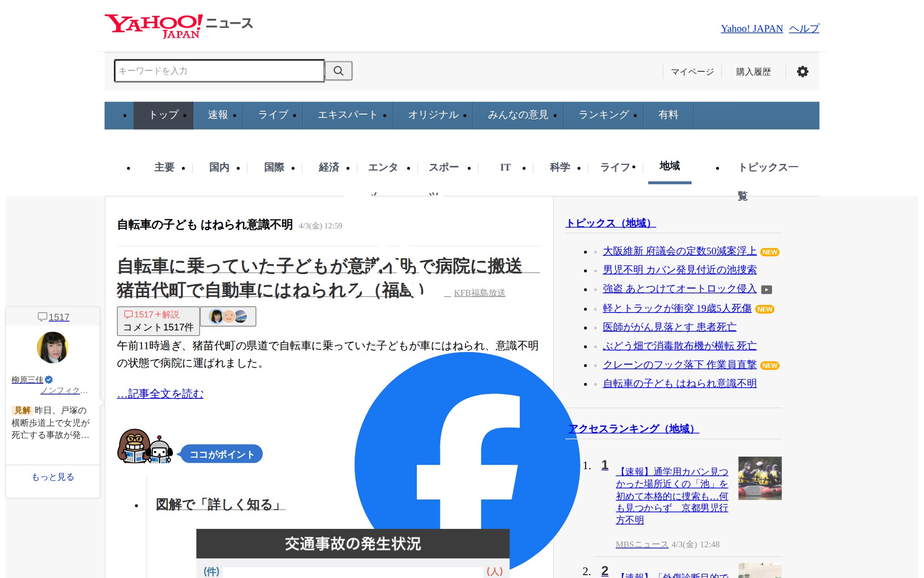Viewport: 924px width, 578px height.
Task: Click the rescue boat ranking thumbnail
Action: [x=759, y=478]
